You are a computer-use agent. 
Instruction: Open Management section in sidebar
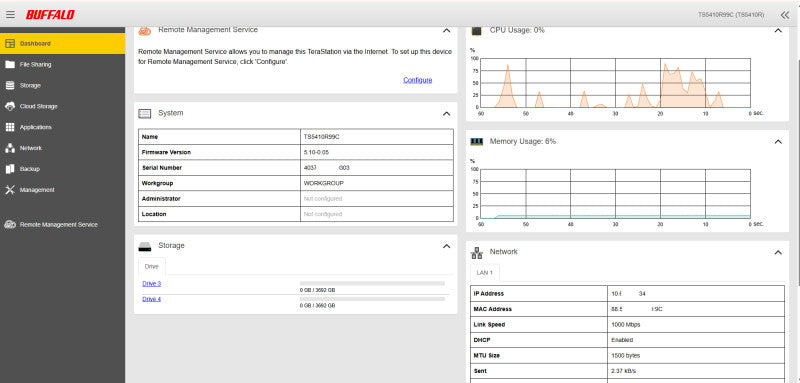(x=62, y=190)
